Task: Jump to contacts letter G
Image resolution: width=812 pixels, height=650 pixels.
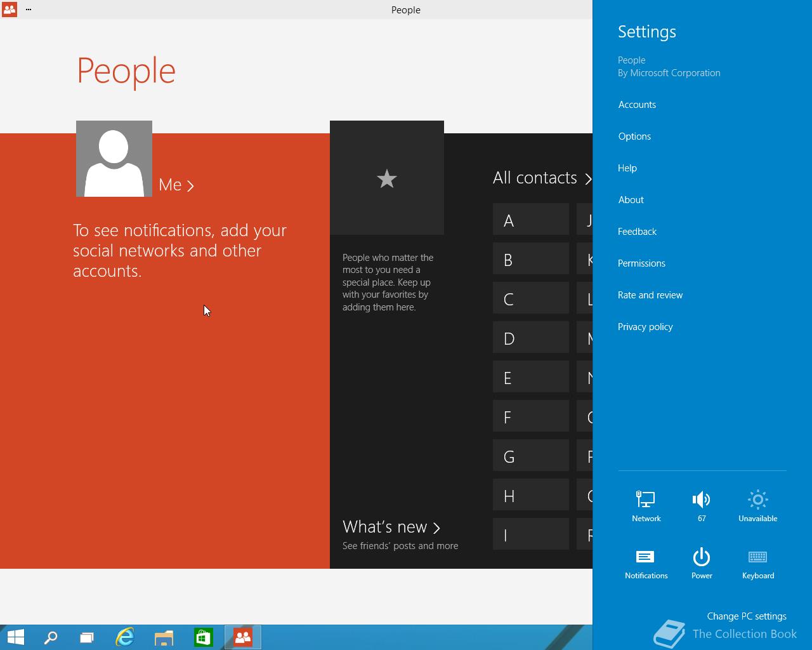Action: point(531,456)
